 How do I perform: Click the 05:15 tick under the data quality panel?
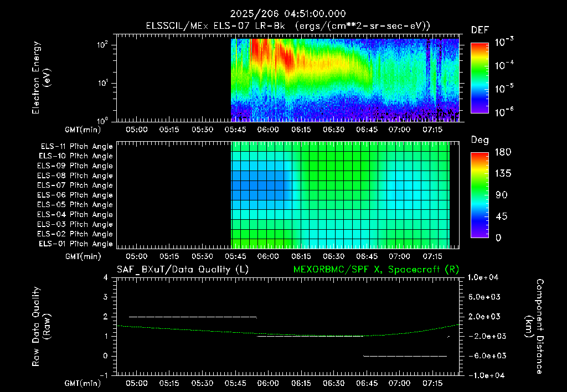[x=169, y=383]
